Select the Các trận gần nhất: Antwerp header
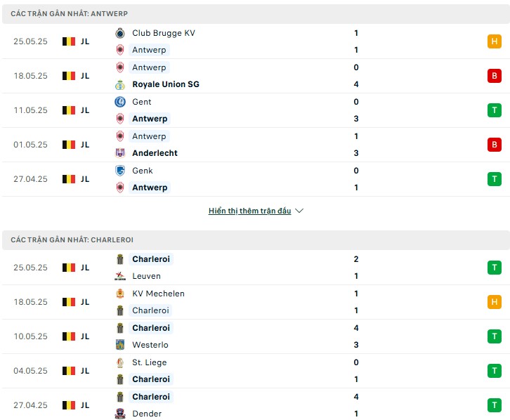The image size is (510, 420). [256, 14]
